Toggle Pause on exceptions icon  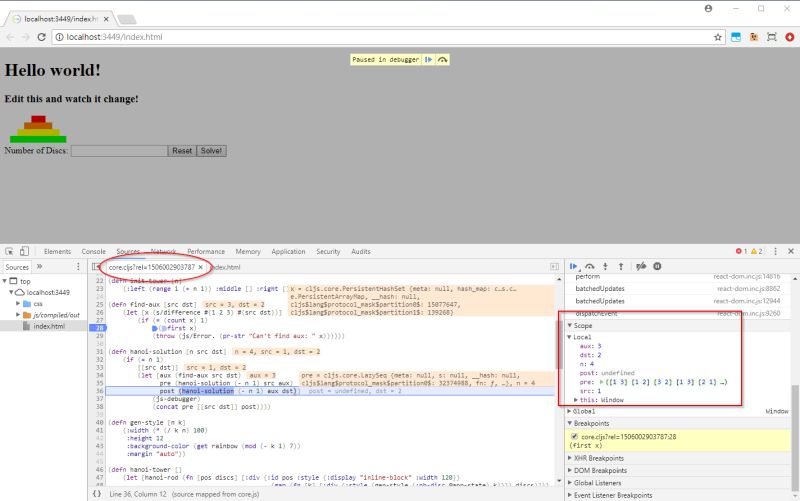coord(657,266)
